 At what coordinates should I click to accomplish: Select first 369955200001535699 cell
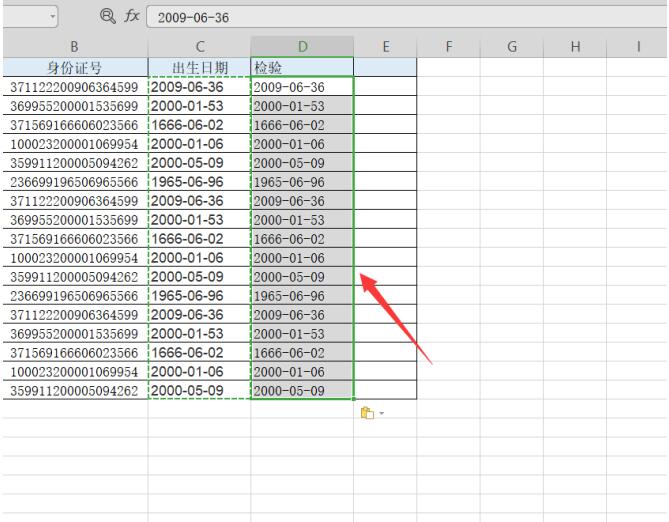point(75,105)
